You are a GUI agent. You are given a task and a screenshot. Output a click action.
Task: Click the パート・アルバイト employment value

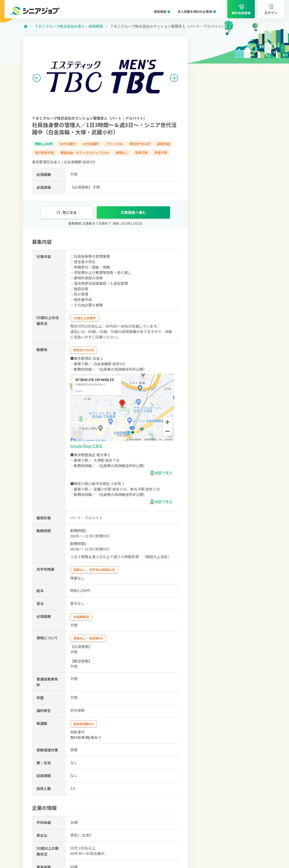coord(86,518)
